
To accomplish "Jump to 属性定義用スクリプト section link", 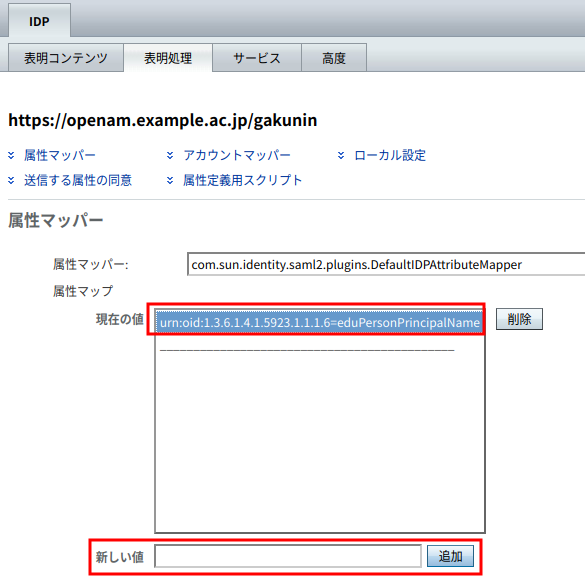I will [242, 180].
